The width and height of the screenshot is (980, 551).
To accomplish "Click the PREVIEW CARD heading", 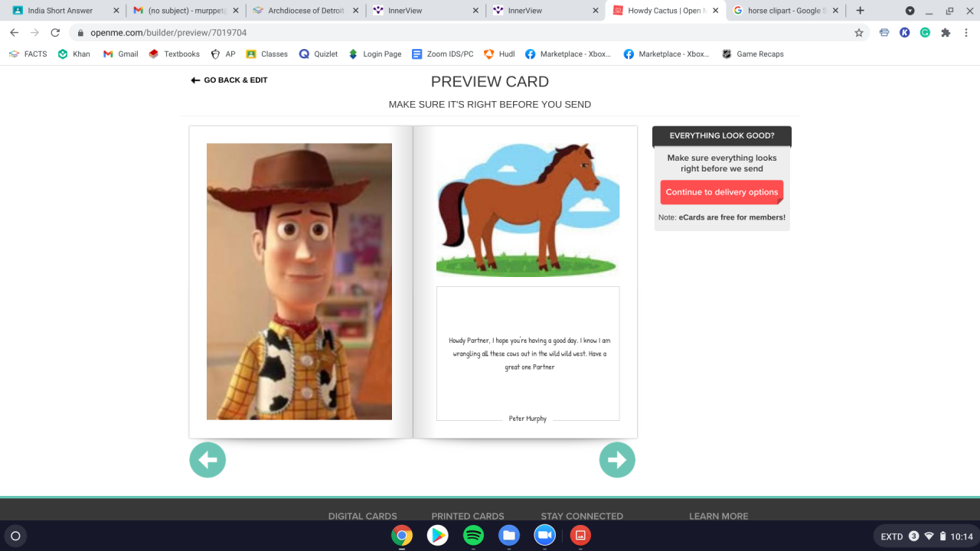I will (490, 82).
